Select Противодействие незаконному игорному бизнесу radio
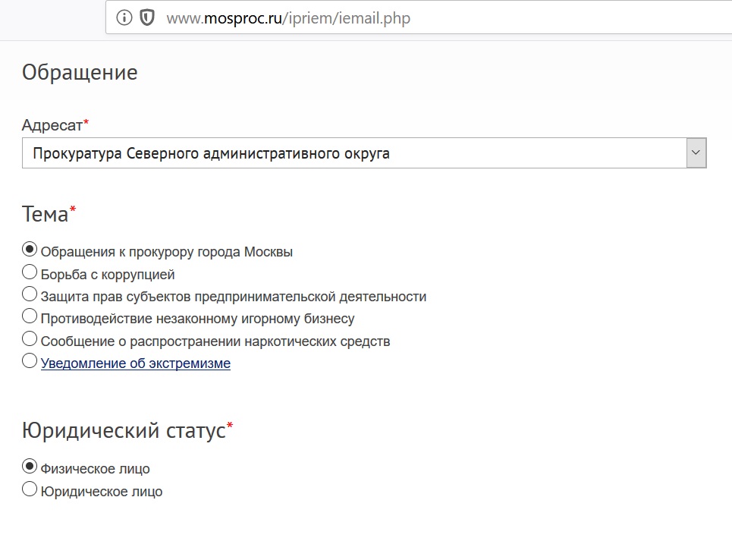This screenshot has height=560, width=732. click(x=30, y=316)
